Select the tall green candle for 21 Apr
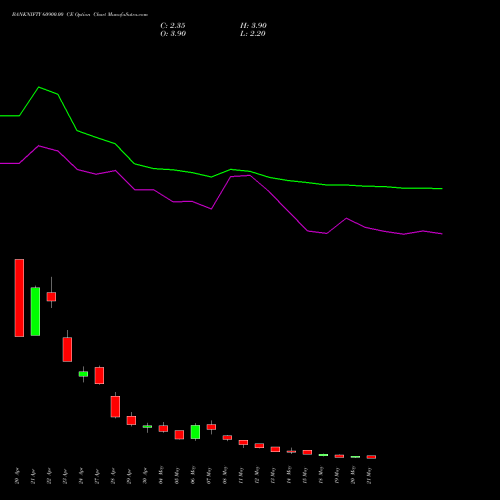 35,311
